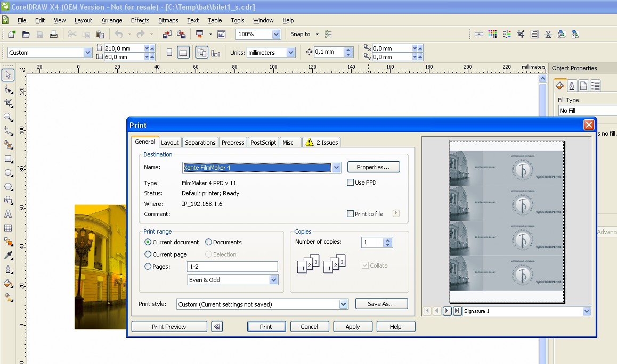Open the Signature 1 dropdown
This screenshot has height=364, width=617.
coord(587,311)
